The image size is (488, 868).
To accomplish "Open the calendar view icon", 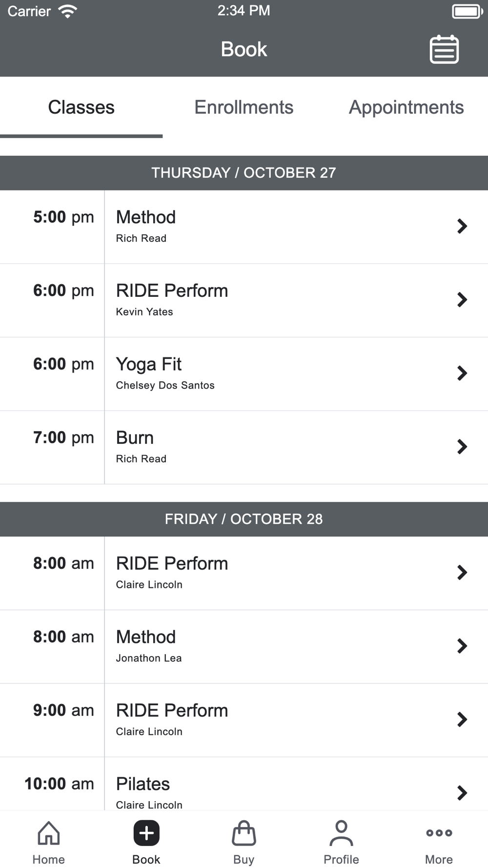I will tap(444, 49).
